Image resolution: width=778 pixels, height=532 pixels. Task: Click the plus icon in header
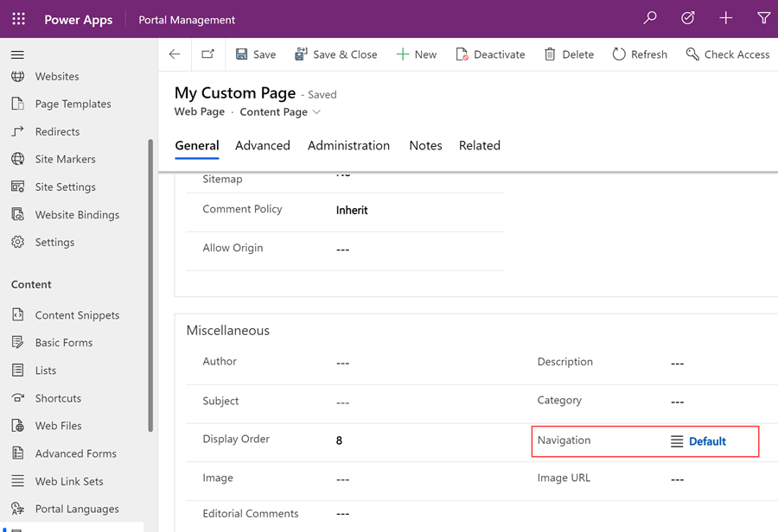coord(726,18)
